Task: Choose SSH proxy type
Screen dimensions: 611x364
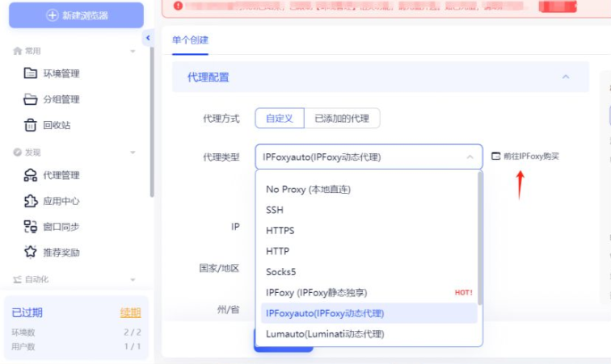Action: [369, 210]
